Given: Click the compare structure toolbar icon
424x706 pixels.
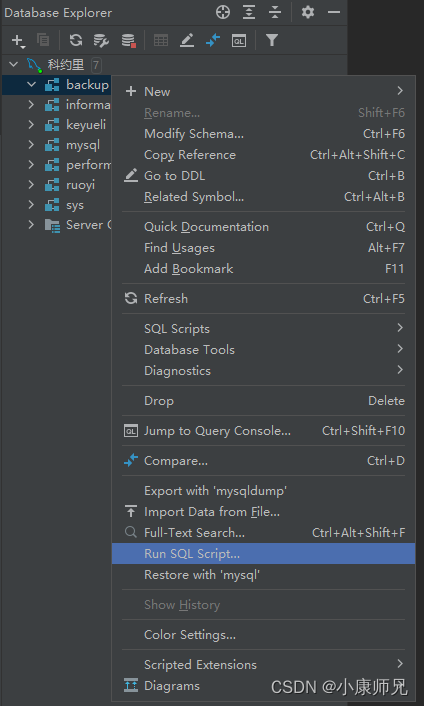Looking at the screenshot, I should (213, 41).
